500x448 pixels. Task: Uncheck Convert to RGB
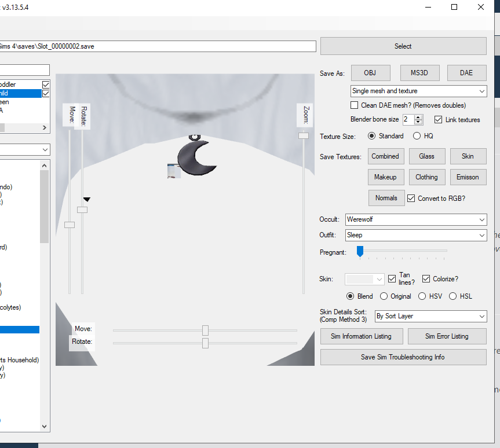[411, 198]
